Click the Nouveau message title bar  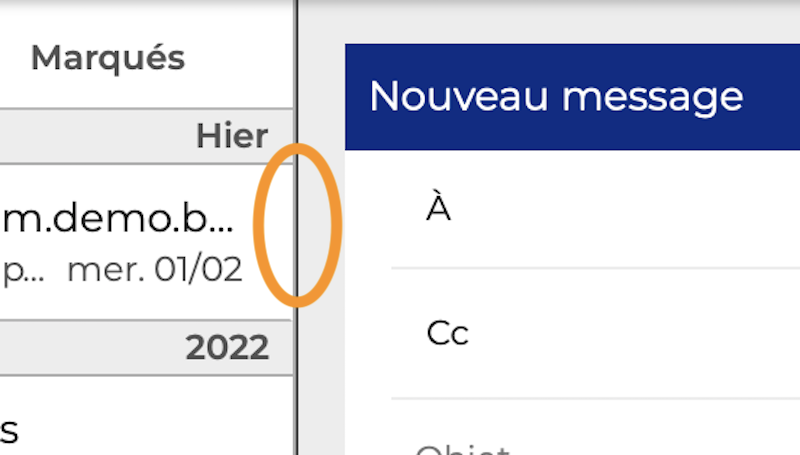(555, 97)
